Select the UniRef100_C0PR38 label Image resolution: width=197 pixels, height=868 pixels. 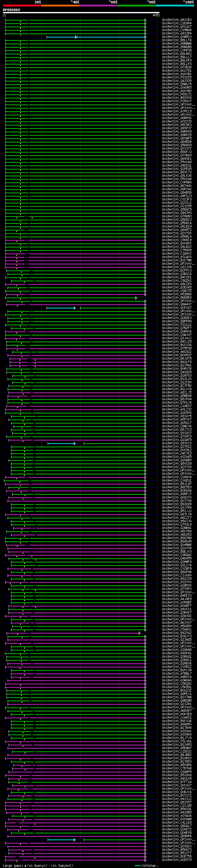coord(176,50)
